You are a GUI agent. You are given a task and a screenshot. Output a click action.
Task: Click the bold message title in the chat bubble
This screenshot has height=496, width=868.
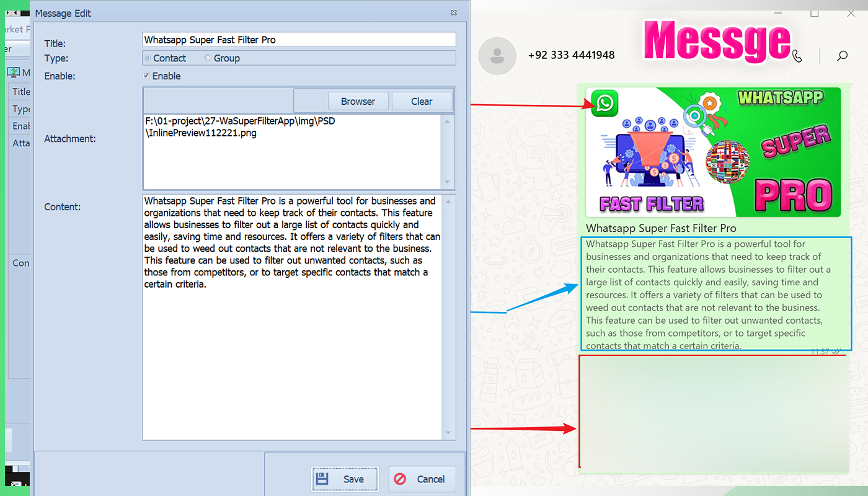pos(661,228)
